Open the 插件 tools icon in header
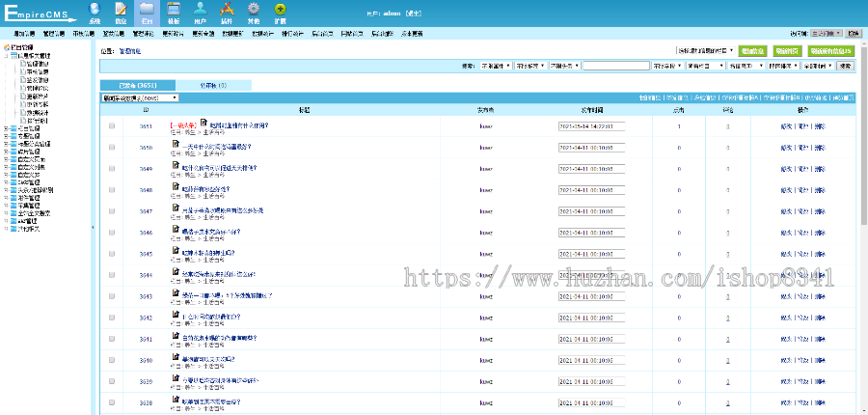The height and width of the screenshot is (415, 868). [227, 12]
